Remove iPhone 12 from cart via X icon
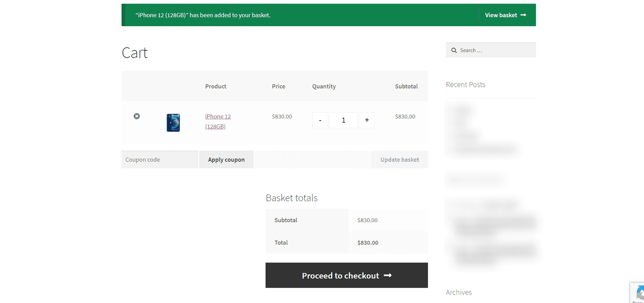Screen dimensions: 644x303 137,116
